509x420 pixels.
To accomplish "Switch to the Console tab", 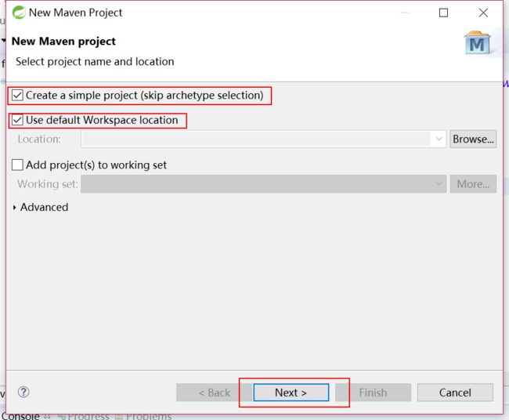I will click(x=21, y=416).
